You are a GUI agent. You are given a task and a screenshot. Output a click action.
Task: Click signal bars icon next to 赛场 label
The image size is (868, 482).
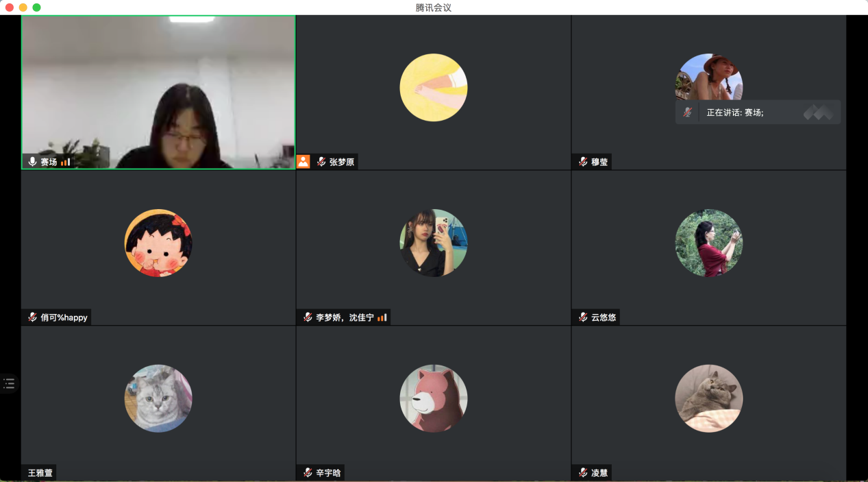point(66,162)
